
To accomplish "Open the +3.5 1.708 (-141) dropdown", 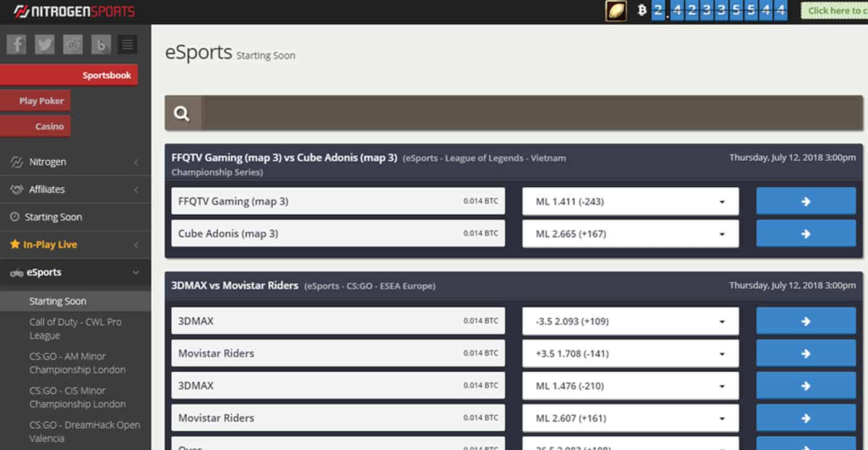I will 631,353.
